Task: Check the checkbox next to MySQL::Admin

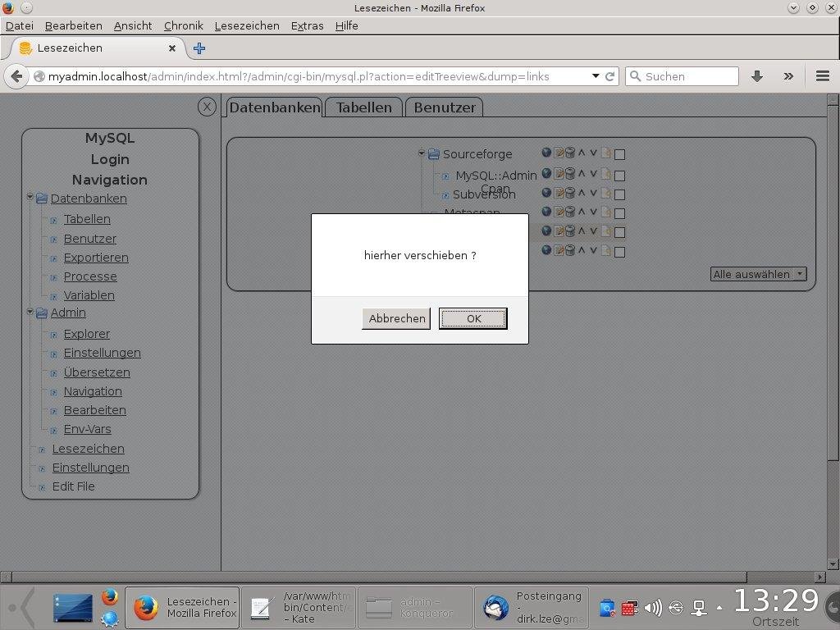Action: pos(620,175)
